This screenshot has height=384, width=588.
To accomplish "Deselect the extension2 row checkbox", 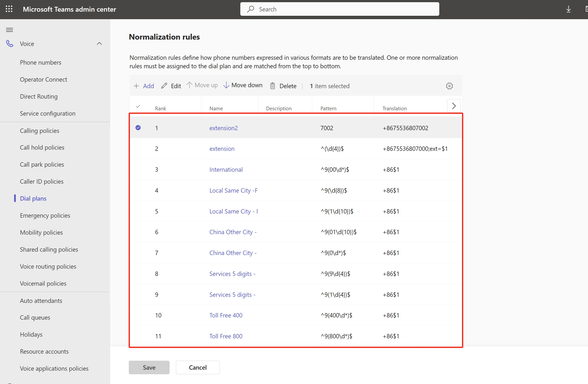I will point(138,128).
